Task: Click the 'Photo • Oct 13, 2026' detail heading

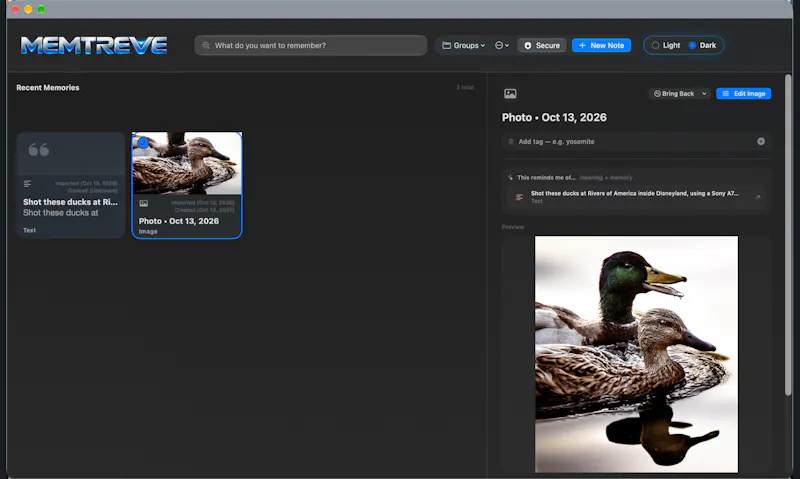Action: [554, 117]
